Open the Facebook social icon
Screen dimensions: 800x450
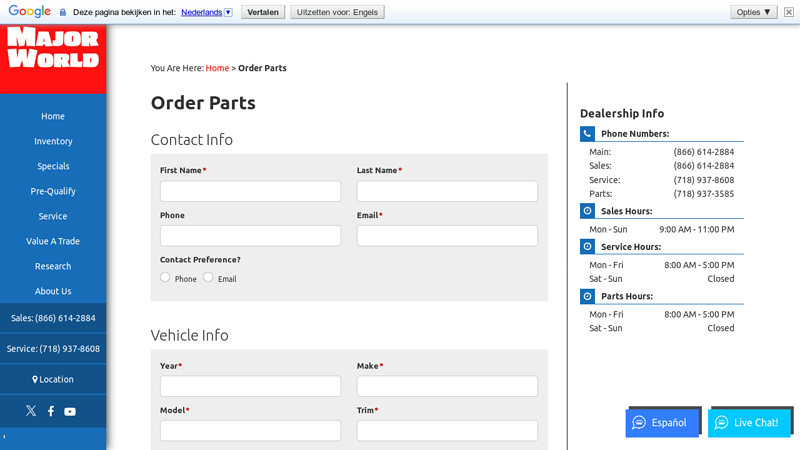pyautogui.click(x=51, y=411)
